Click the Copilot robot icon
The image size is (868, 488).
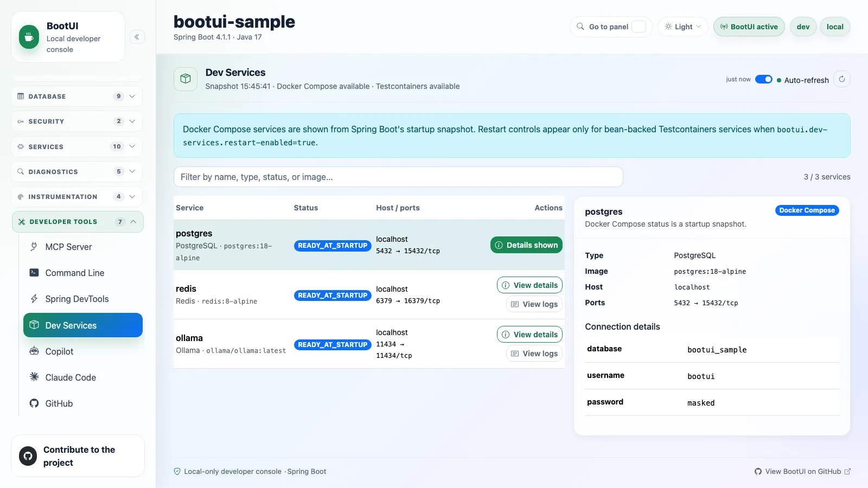point(34,351)
